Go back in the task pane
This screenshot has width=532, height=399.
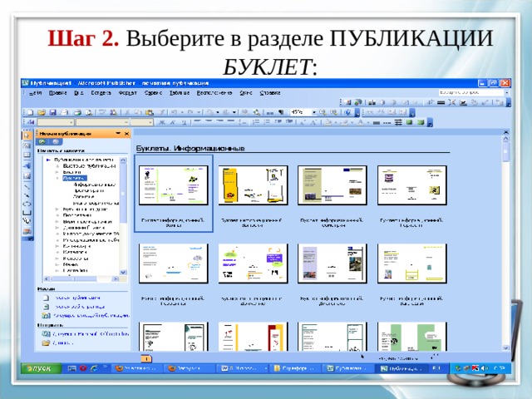pos(42,142)
